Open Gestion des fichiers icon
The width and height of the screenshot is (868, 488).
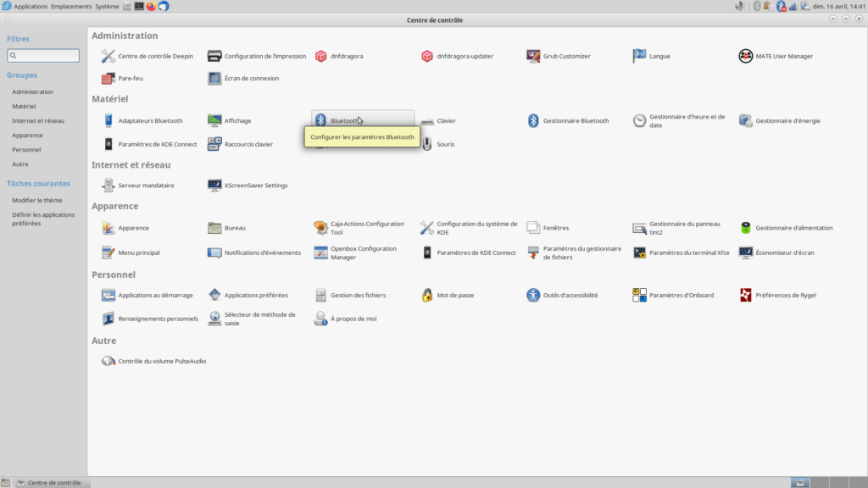point(320,295)
